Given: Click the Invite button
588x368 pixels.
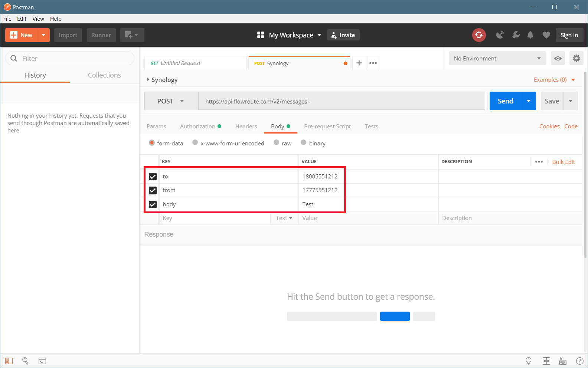Looking at the screenshot, I should pyautogui.click(x=343, y=35).
